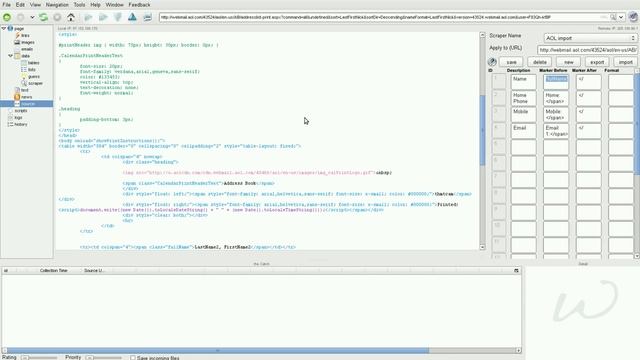Select the guess node under data
The width and height of the screenshot is (640, 360).
pyautogui.click(x=31, y=77)
